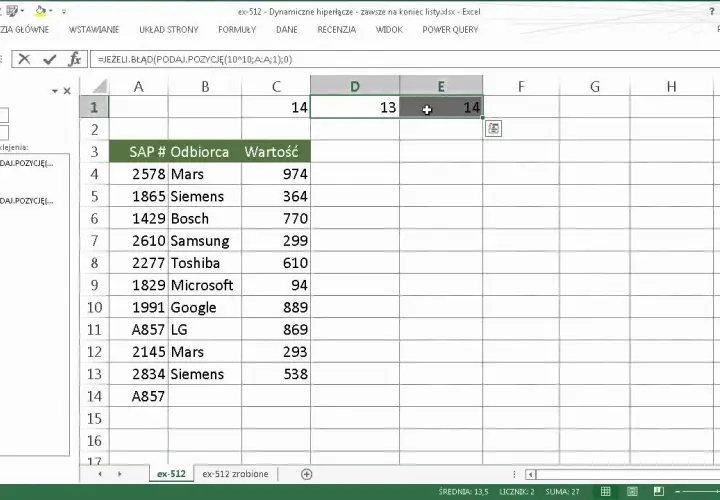Open the WIDOK ribbon tab
The image size is (720, 500).
[x=389, y=30]
